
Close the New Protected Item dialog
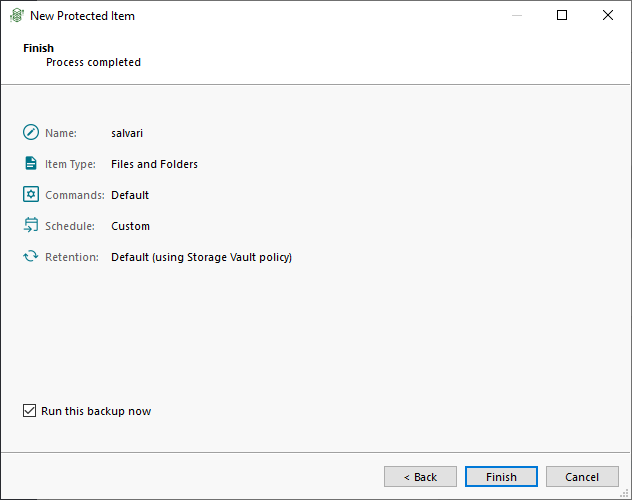[x=608, y=15]
